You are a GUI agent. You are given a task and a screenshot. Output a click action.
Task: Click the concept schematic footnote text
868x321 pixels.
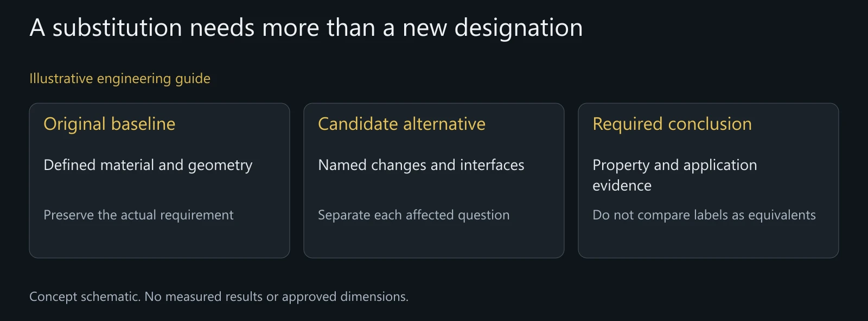click(x=219, y=297)
